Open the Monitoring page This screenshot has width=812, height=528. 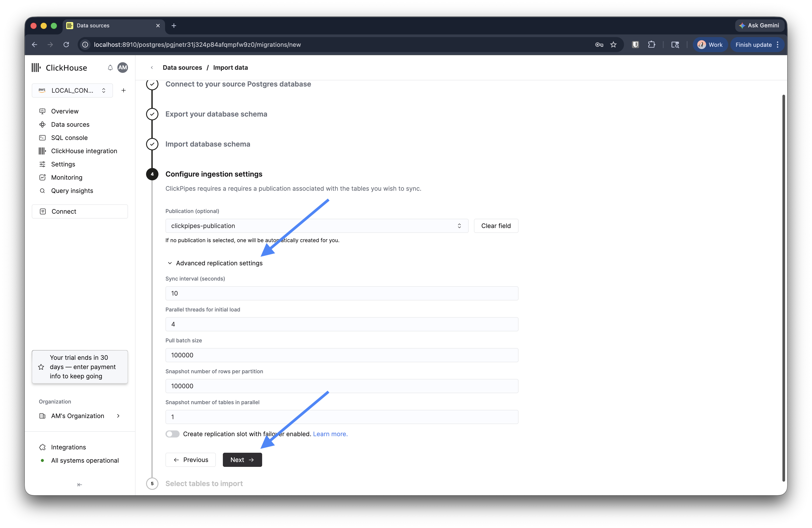click(67, 178)
